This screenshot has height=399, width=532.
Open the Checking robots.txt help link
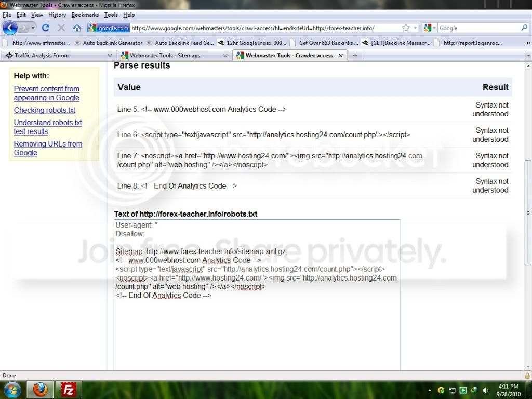pos(45,110)
